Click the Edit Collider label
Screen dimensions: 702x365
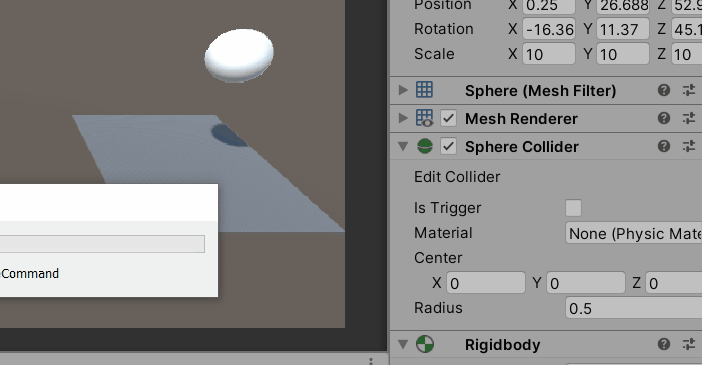pyautogui.click(x=457, y=177)
